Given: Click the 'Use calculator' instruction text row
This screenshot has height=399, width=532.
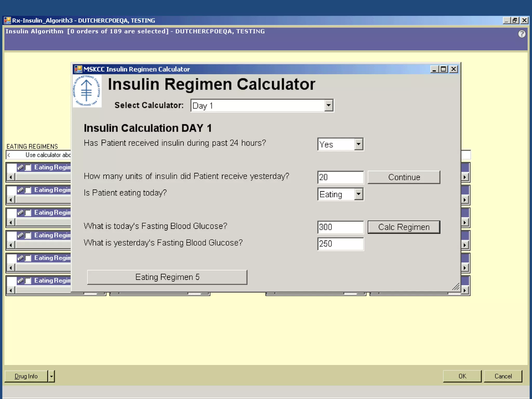Looking at the screenshot, I should (38, 155).
